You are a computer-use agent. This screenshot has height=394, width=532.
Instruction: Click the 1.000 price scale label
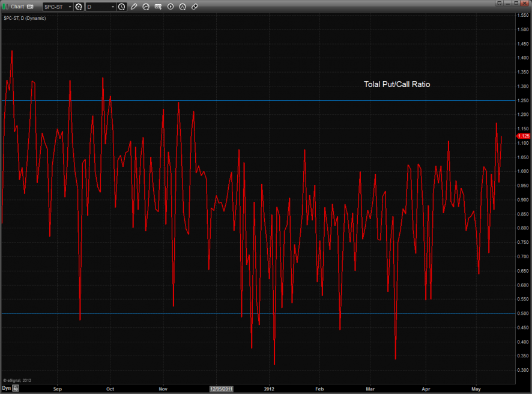523,171
